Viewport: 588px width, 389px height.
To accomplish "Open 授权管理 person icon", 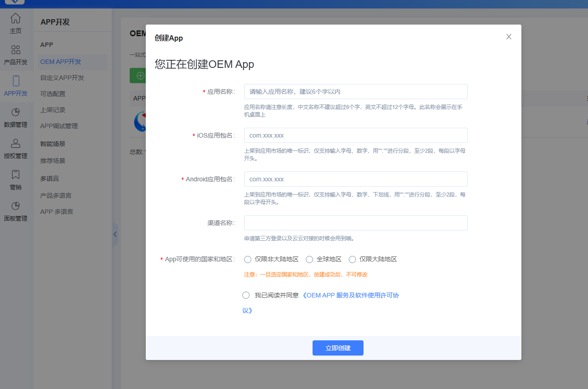I will click(x=16, y=143).
